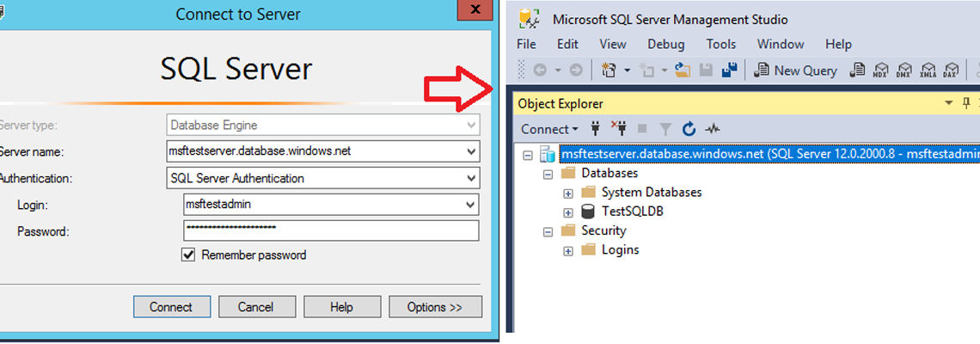Select the System Databases tree item
Image resolution: width=980 pixels, height=344 pixels.
652,192
